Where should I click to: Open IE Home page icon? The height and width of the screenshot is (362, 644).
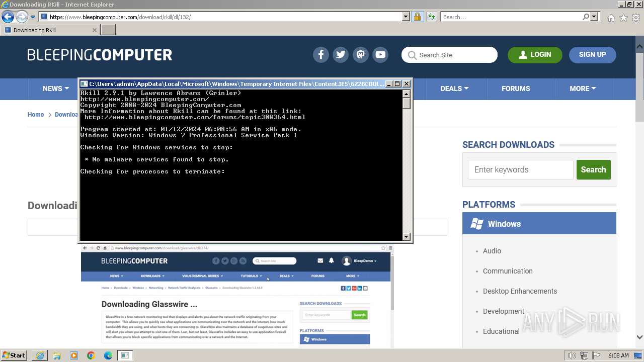pyautogui.click(x=611, y=18)
